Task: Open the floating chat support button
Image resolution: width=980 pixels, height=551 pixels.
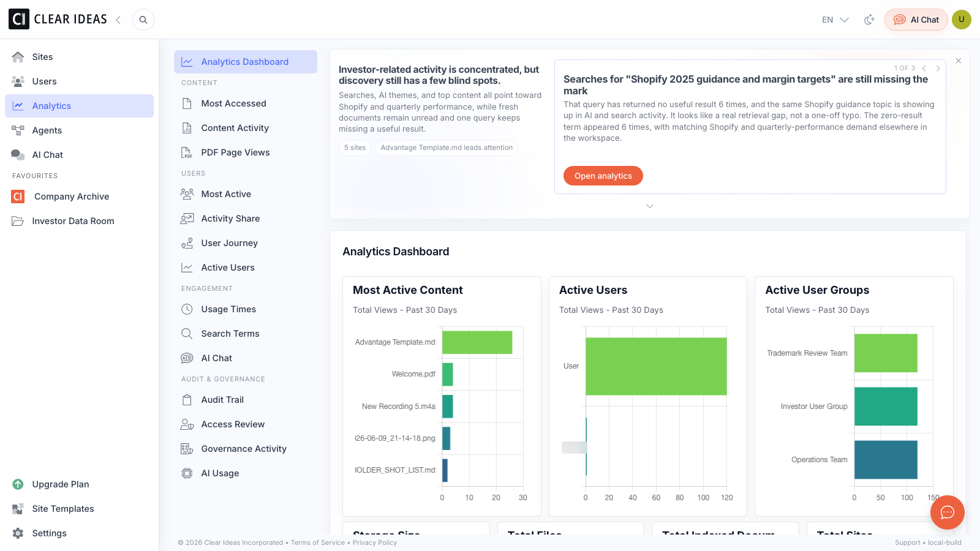Action: 947,512
